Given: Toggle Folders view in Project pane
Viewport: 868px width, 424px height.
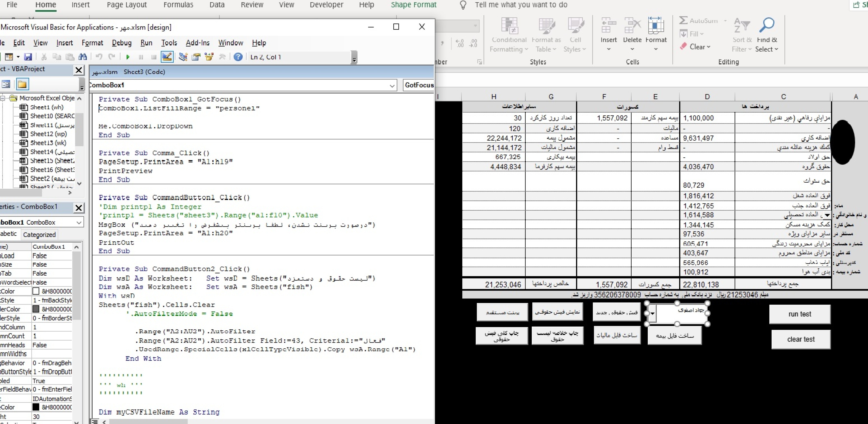Looking at the screenshot, I should point(22,84).
